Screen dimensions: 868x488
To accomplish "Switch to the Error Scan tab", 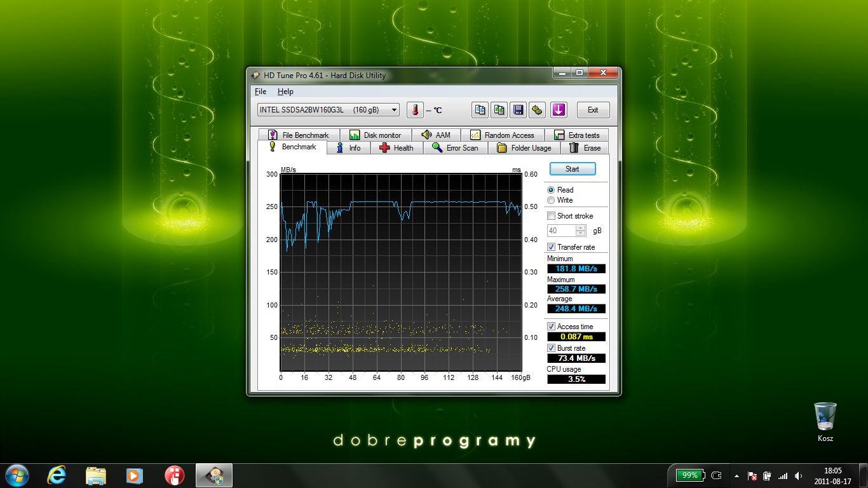I will coord(455,148).
